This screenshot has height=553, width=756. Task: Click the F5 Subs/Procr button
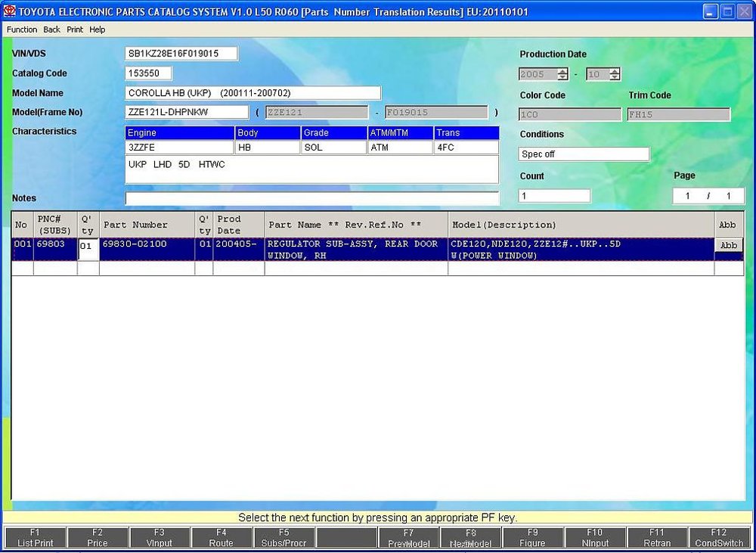pyautogui.click(x=284, y=538)
